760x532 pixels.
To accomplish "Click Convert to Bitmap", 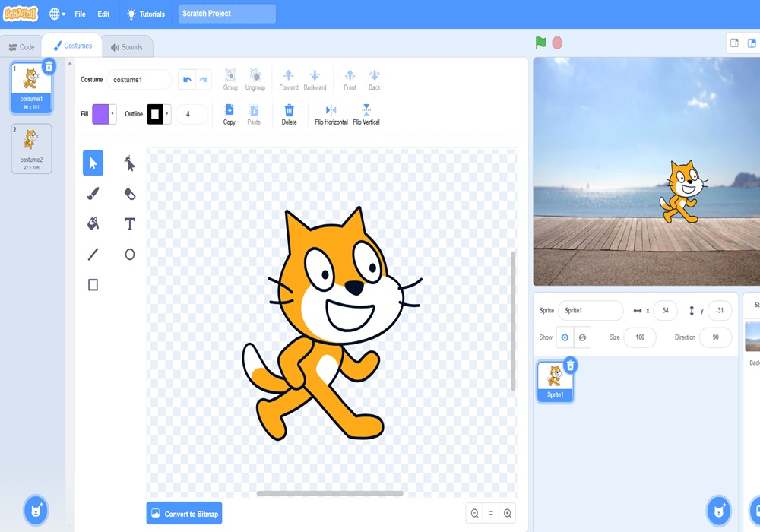I will point(184,514).
